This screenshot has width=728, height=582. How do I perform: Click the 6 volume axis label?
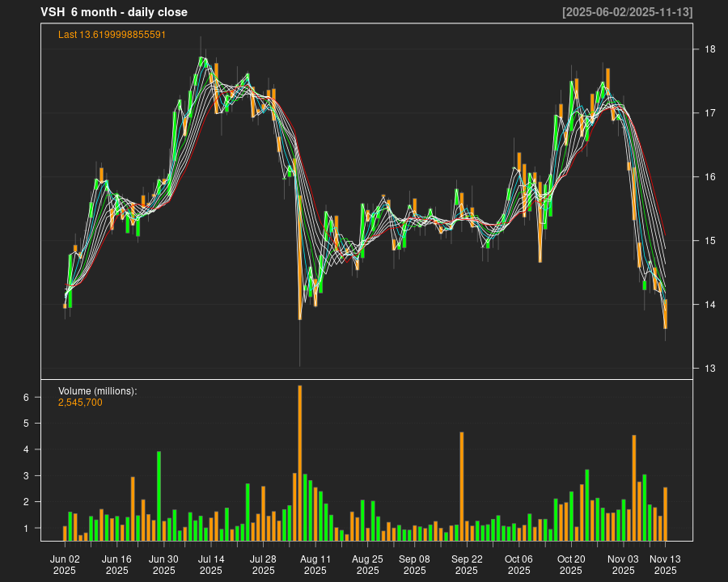26,397
